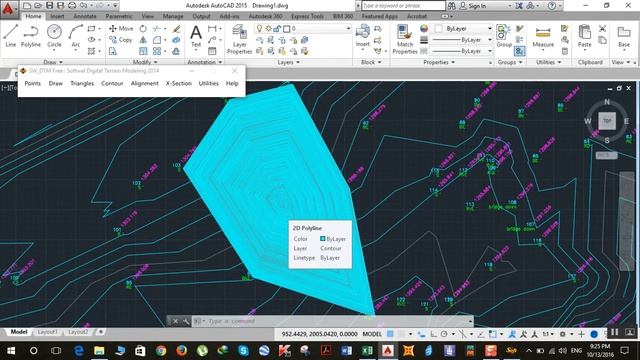Switch to the Annotate ribbon tab
The width and height of the screenshot is (640, 360).
coord(84,16)
